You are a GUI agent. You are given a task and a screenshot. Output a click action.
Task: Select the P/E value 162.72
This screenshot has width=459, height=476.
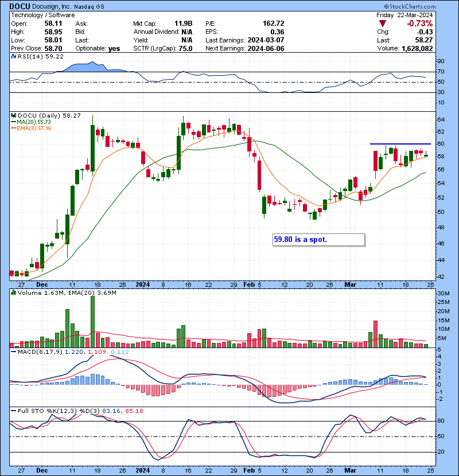coord(274,24)
